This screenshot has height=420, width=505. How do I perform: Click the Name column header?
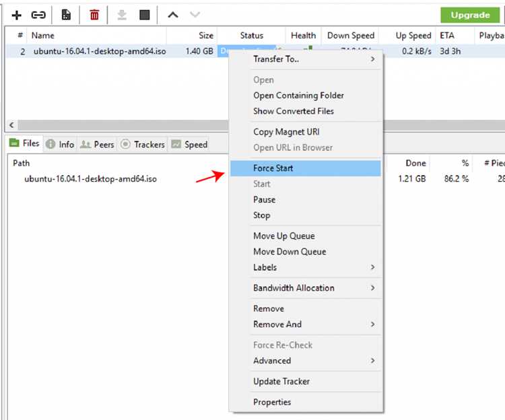96,36
